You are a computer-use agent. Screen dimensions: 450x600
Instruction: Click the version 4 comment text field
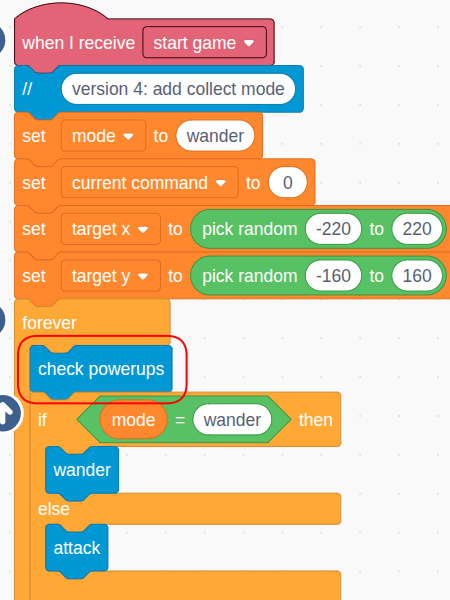click(178, 89)
